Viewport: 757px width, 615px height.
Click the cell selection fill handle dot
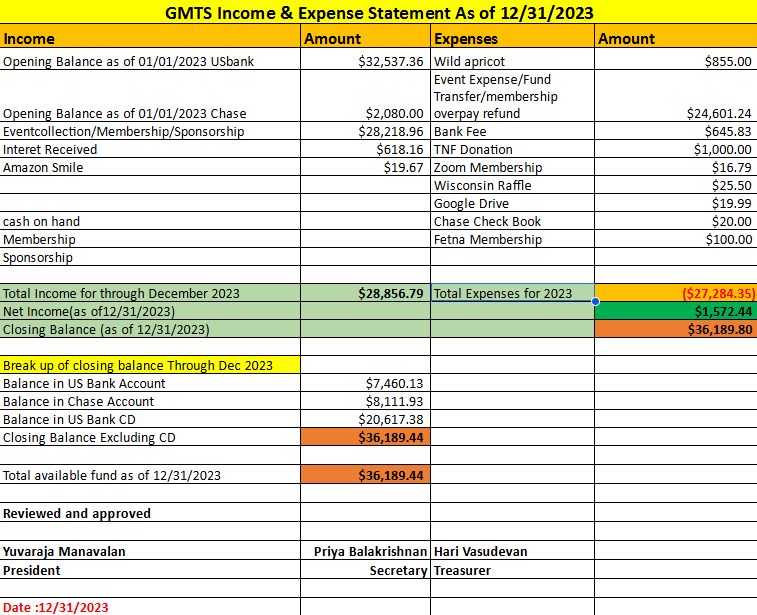pyautogui.click(x=595, y=302)
